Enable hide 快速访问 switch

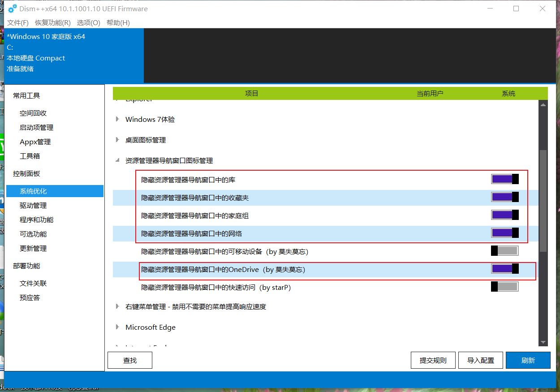click(505, 287)
